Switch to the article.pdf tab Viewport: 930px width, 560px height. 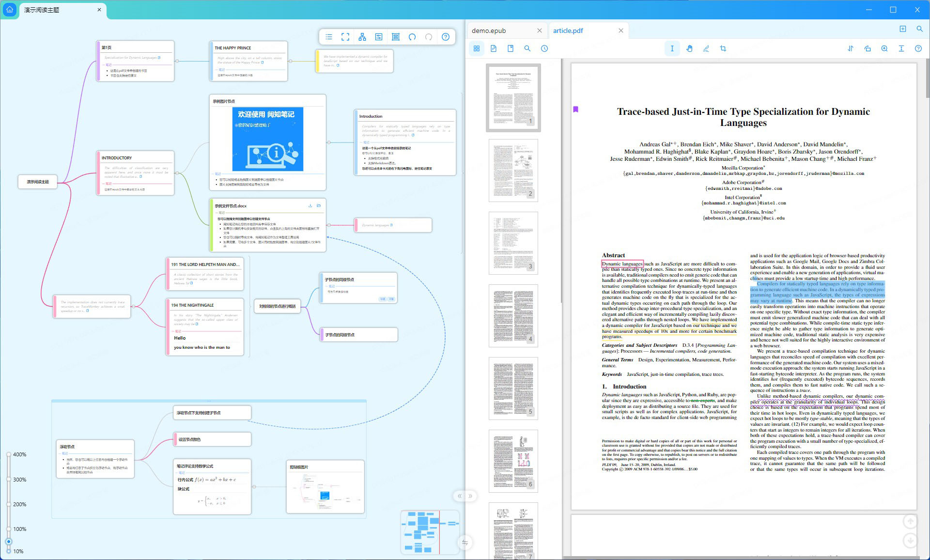(568, 31)
